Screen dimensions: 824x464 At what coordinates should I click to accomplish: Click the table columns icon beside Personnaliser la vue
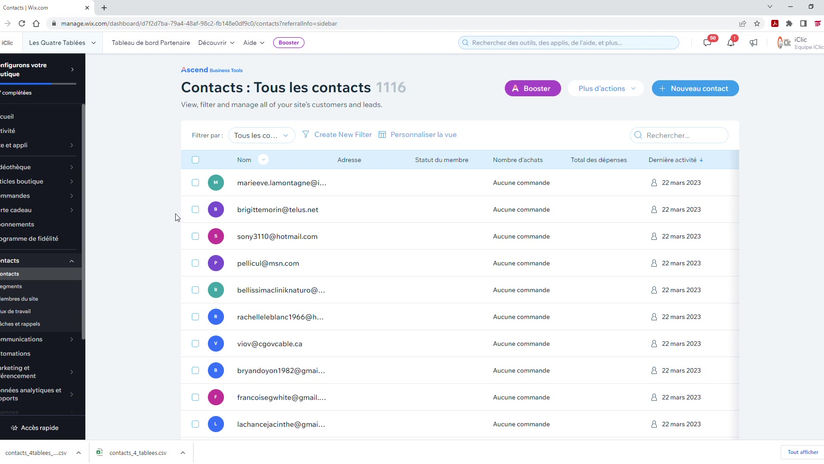tap(382, 135)
